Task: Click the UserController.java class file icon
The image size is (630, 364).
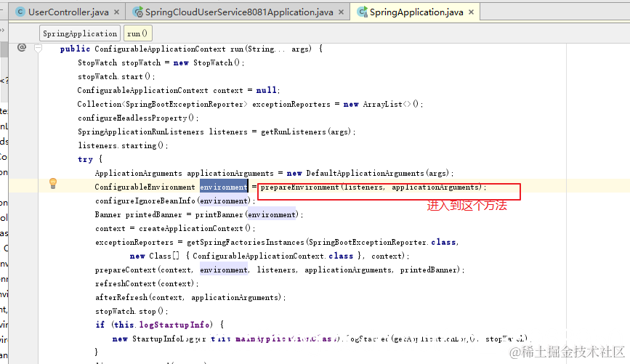Action: 20,12
